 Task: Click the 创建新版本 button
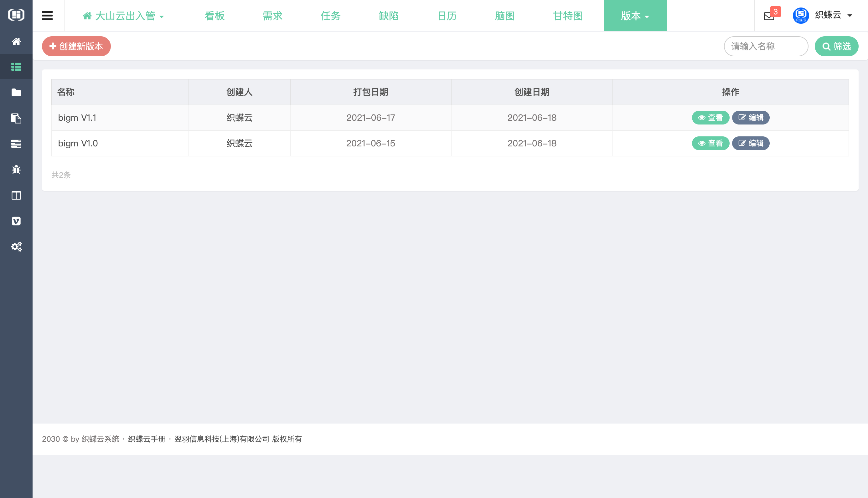[x=76, y=46]
